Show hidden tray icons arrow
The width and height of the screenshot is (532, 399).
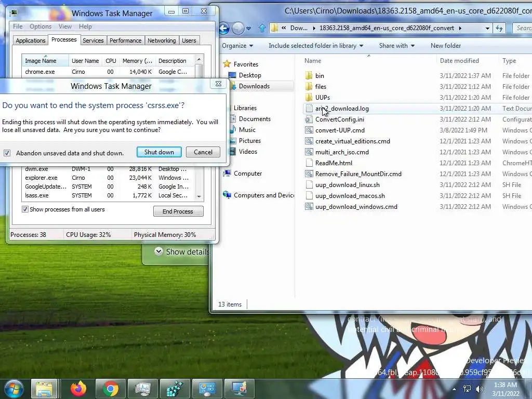click(454, 389)
